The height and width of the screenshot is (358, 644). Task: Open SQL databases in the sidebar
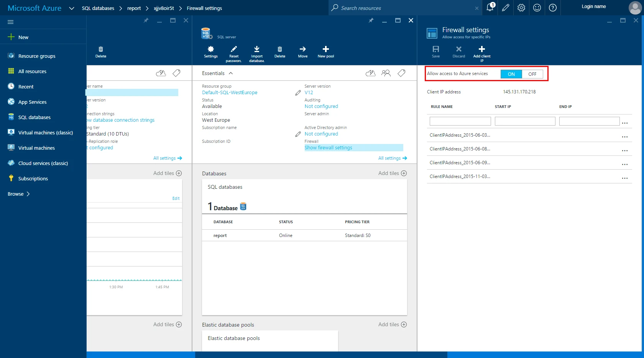[34, 118]
